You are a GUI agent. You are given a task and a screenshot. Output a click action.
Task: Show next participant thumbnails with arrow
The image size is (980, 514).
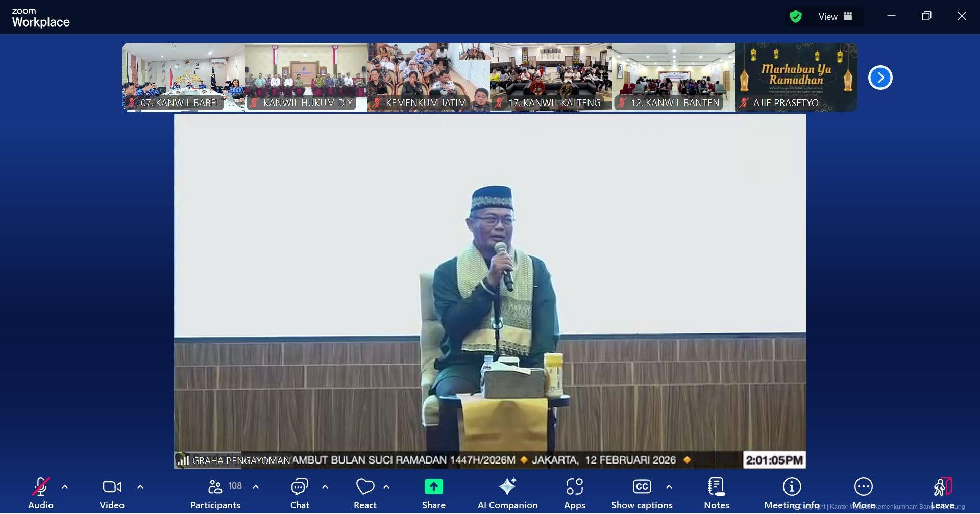pos(880,78)
